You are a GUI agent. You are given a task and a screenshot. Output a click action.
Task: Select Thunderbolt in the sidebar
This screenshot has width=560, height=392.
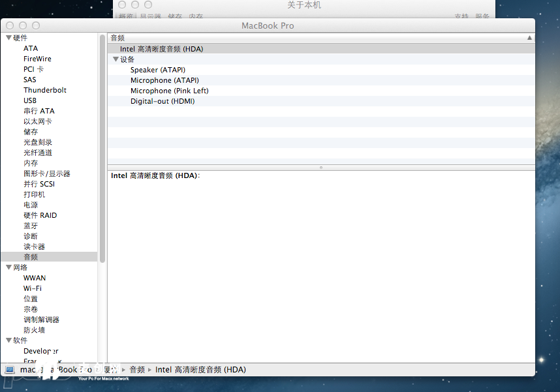(45, 90)
